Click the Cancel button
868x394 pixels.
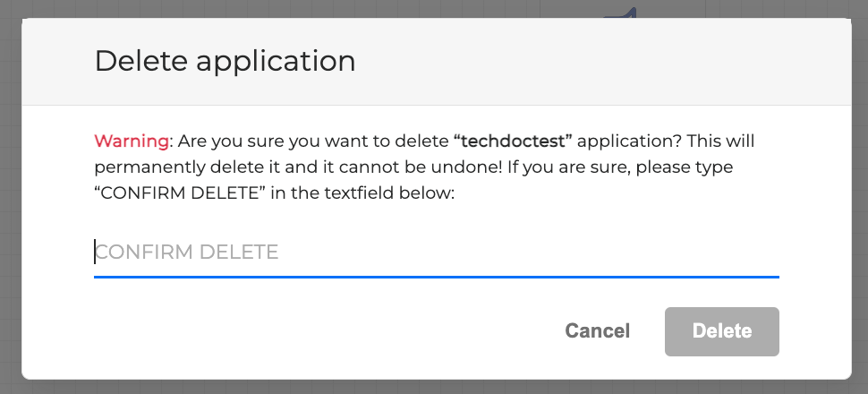[x=597, y=331]
